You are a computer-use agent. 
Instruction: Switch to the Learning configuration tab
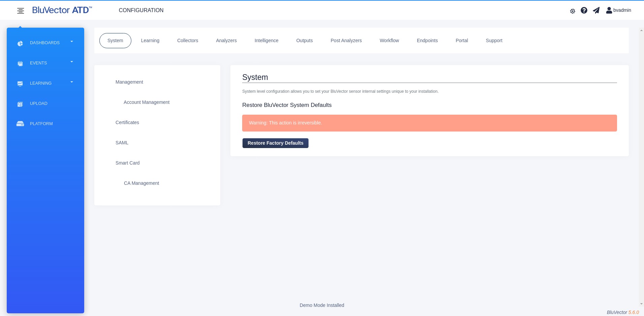pos(150,40)
